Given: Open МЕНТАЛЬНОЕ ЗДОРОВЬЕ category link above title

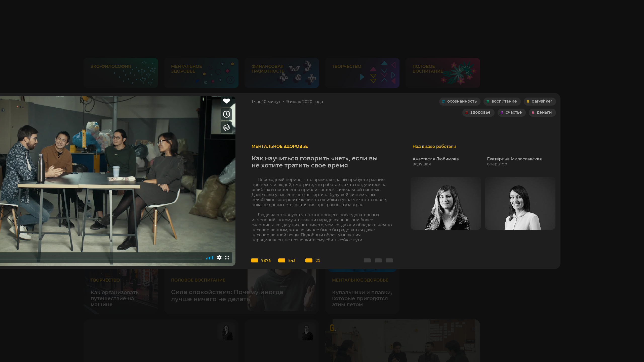Looking at the screenshot, I should click(x=279, y=146).
